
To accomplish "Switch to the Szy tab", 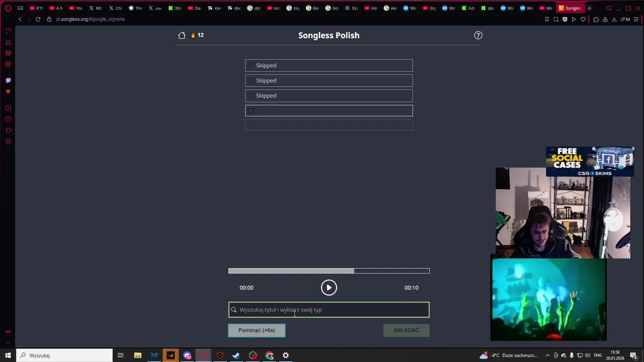I will 351,8.
